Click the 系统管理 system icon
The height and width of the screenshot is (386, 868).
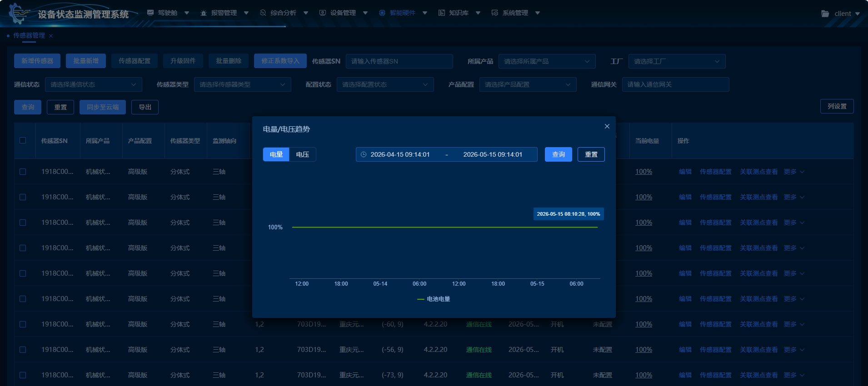tap(495, 13)
